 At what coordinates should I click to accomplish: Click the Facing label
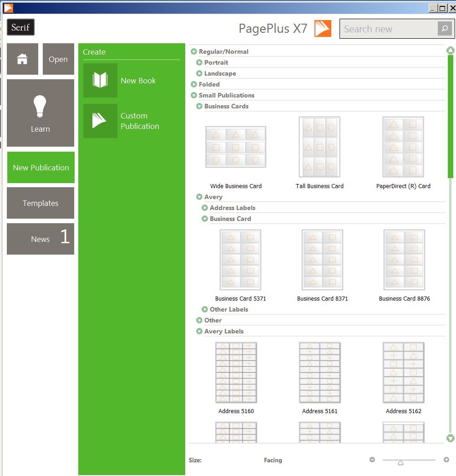click(x=273, y=460)
